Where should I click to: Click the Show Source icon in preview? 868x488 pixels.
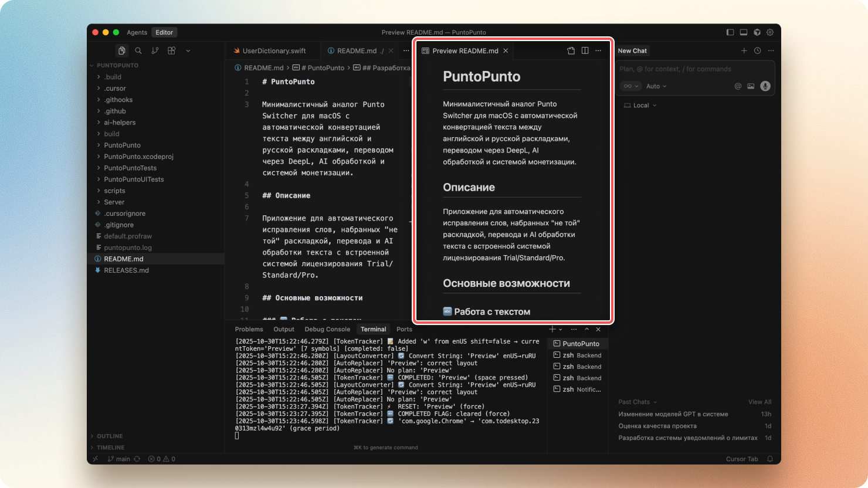pyautogui.click(x=571, y=51)
